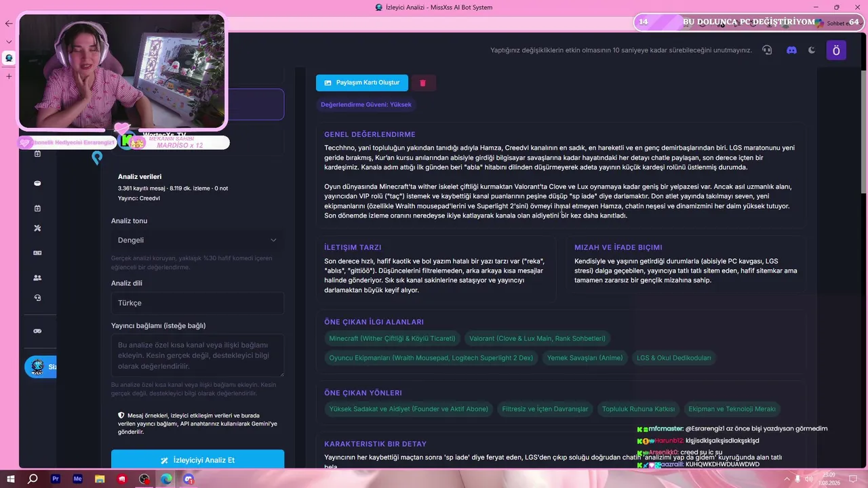Open Microsoft Edge from the taskbar
This screenshot has height=488, width=868.
[166, 479]
